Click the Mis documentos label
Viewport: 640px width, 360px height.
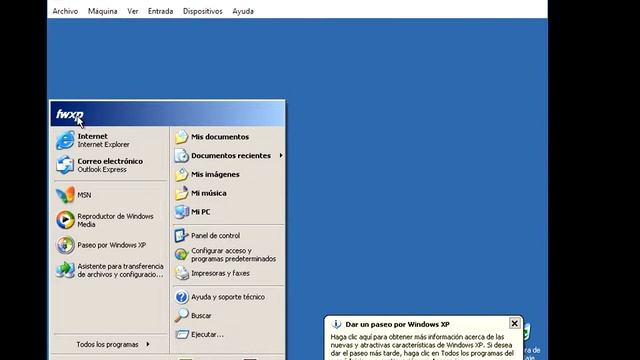click(x=220, y=137)
